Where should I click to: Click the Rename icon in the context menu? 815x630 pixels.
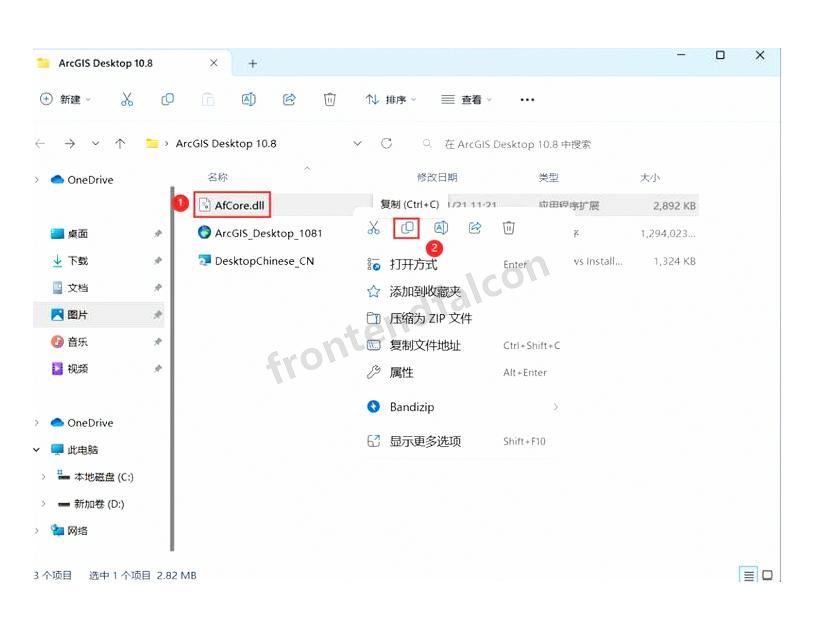[x=441, y=228]
